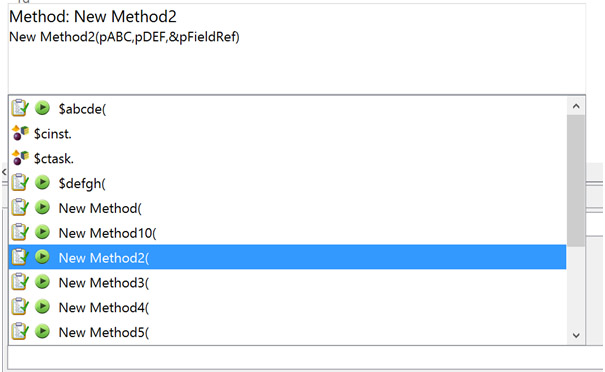Click the green play icon beside New Method4(

(x=42, y=307)
